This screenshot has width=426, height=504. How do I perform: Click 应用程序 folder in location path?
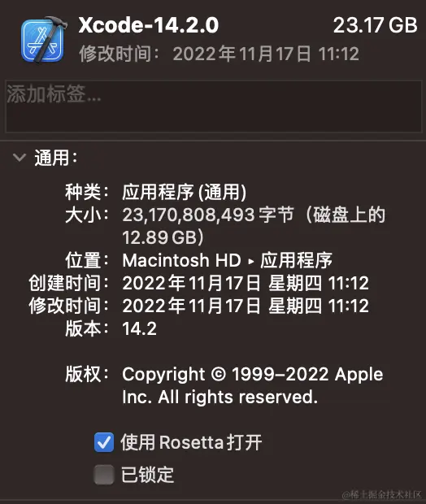coord(296,260)
